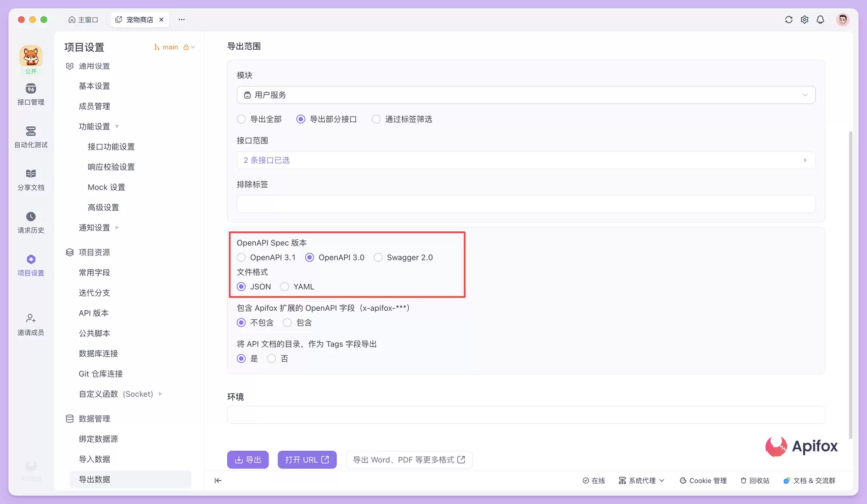
Task: Click the refresh icon in title bar
Action: pyautogui.click(x=789, y=20)
